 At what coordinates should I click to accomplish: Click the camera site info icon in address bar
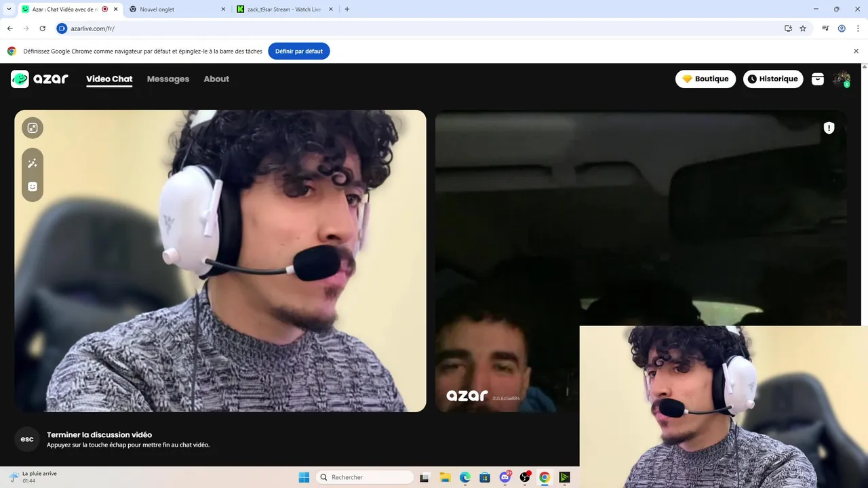tap(62, 28)
